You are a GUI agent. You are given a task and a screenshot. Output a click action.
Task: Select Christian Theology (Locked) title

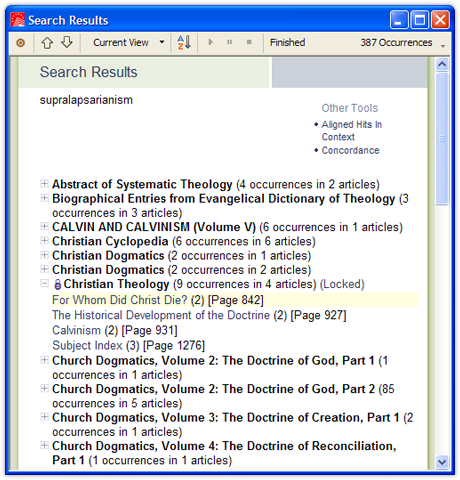[116, 284]
